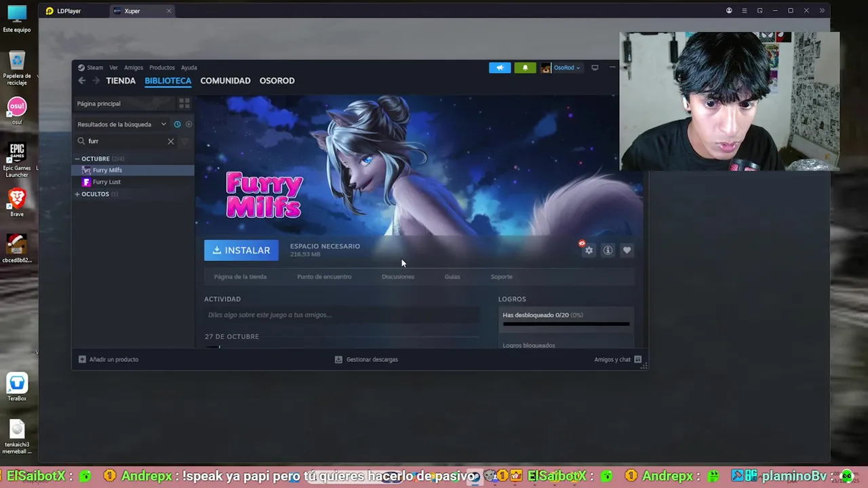Click Añadir un producto

pyautogui.click(x=114, y=359)
